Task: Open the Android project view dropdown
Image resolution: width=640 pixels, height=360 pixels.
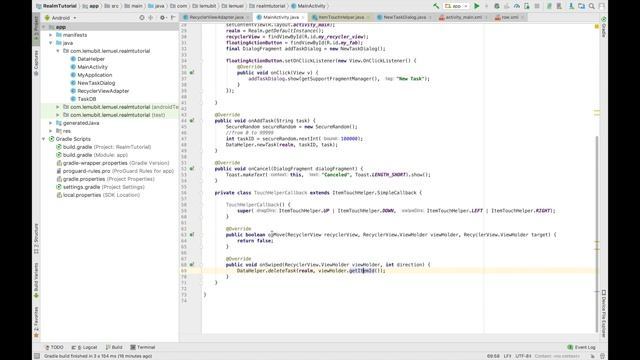Action: 60,18
